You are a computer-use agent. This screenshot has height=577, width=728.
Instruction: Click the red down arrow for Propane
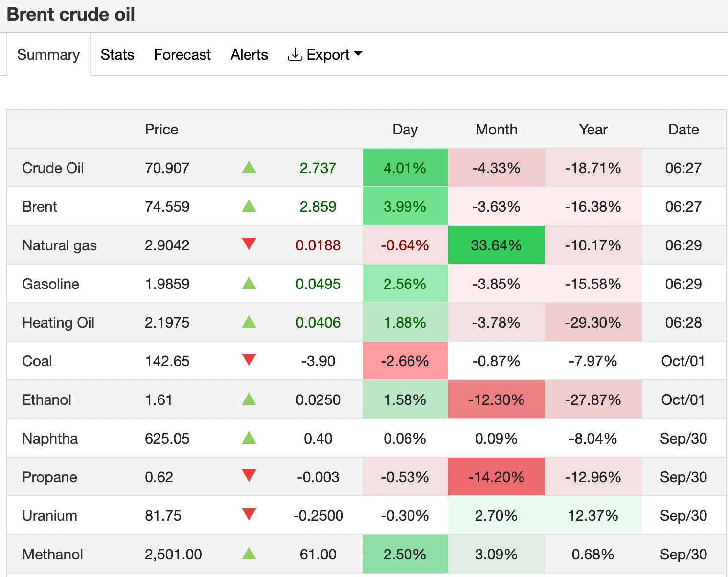(x=249, y=476)
